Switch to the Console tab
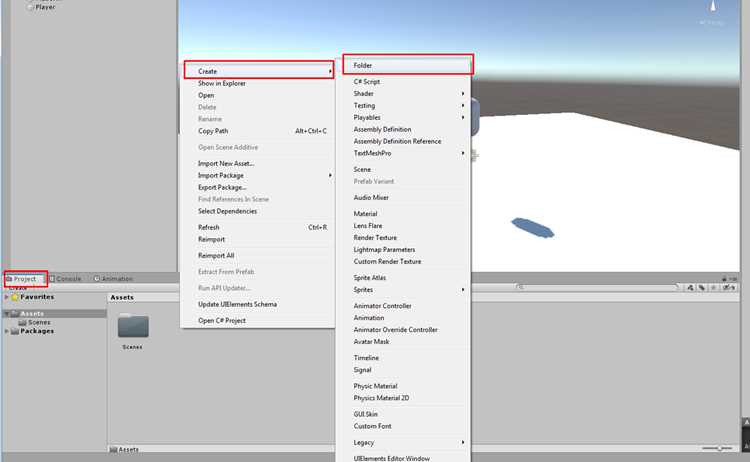750x462 pixels. 66,278
